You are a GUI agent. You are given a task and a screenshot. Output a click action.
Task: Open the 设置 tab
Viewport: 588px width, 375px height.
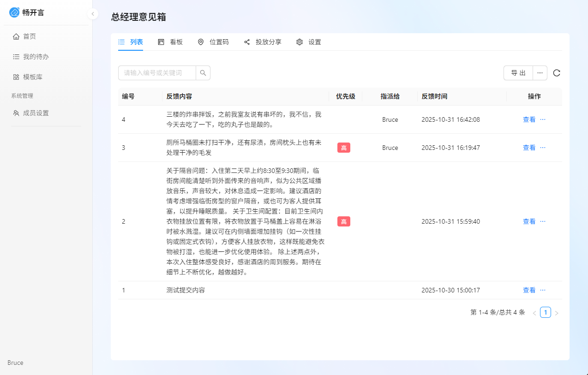(309, 42)
